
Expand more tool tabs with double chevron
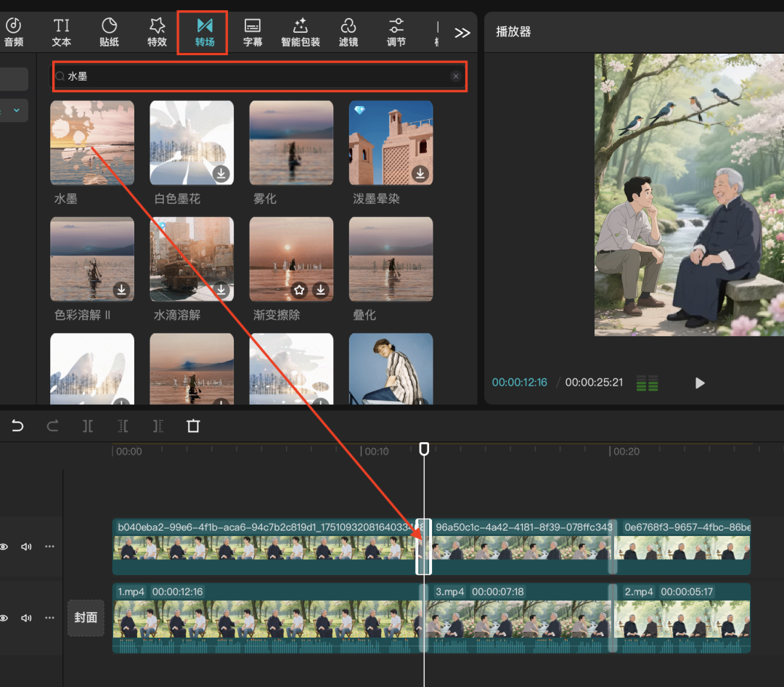click(x=462, y=33)
